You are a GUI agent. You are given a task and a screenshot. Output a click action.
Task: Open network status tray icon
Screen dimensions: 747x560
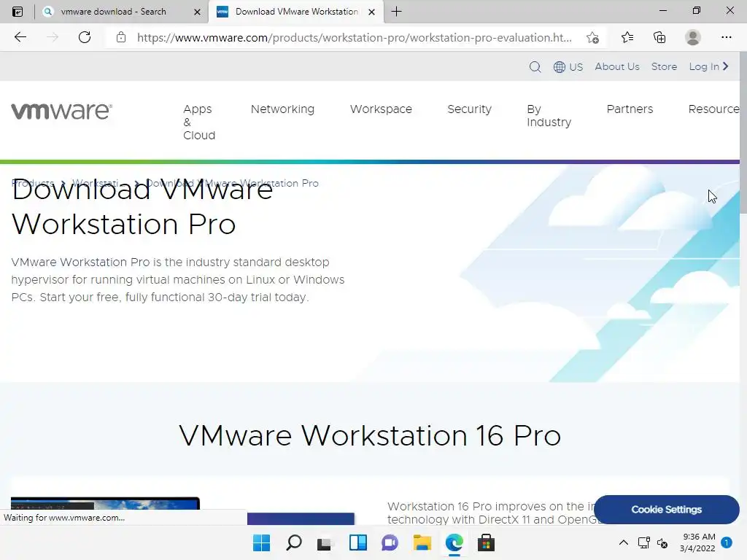(643, 542)
